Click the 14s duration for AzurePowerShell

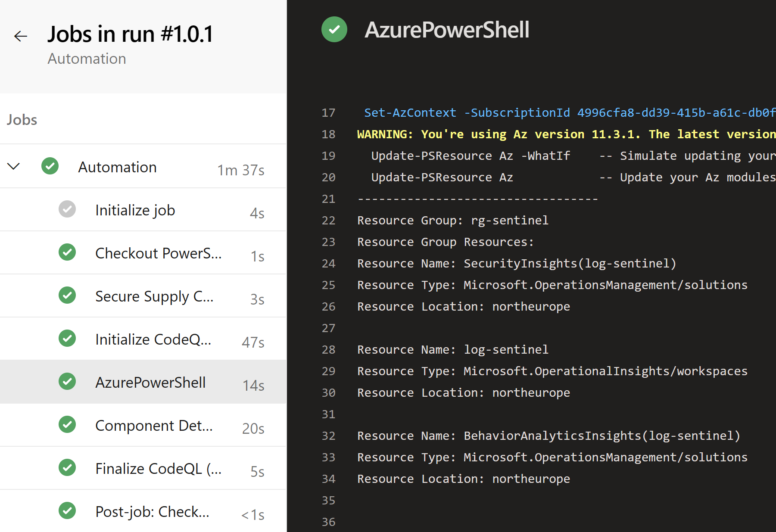253,386
